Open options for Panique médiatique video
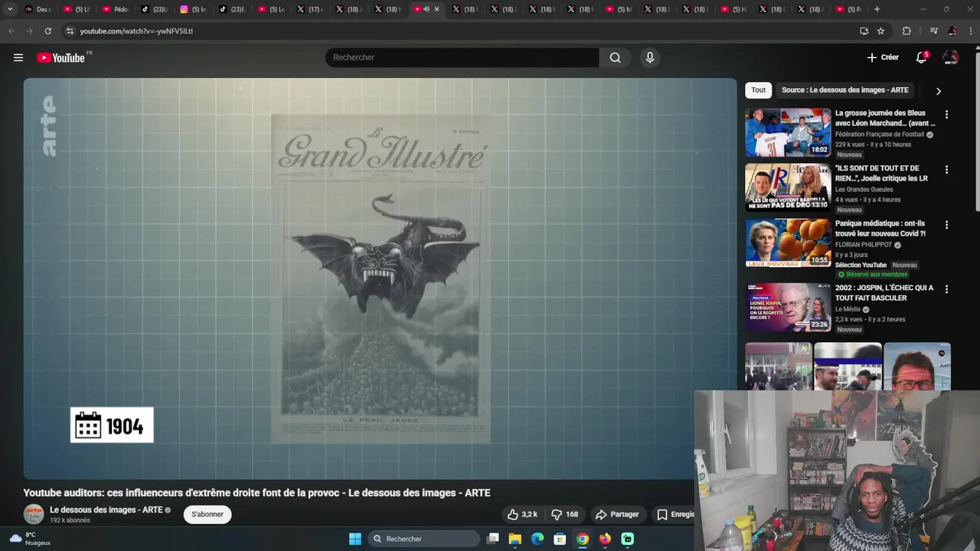 [946, 225]
